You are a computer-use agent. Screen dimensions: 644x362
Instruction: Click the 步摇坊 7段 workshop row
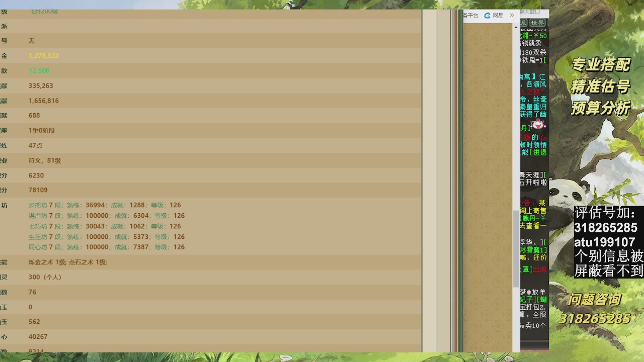tap(105, 205)
